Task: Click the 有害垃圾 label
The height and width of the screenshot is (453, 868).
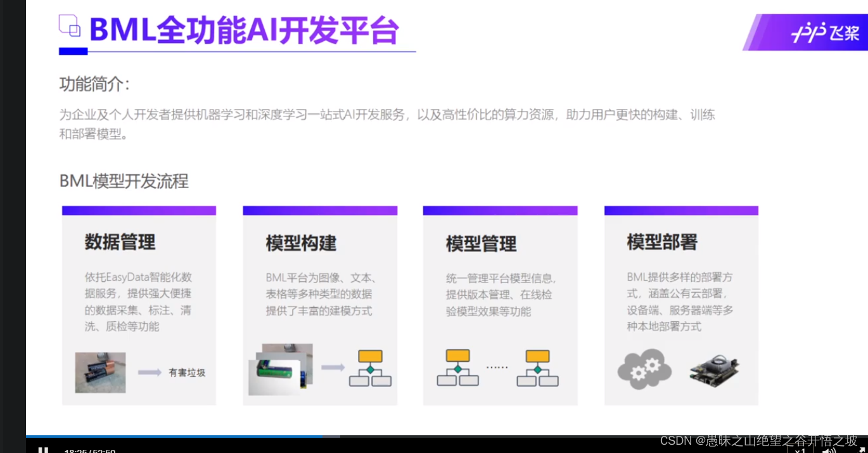Action: point(187,373)
